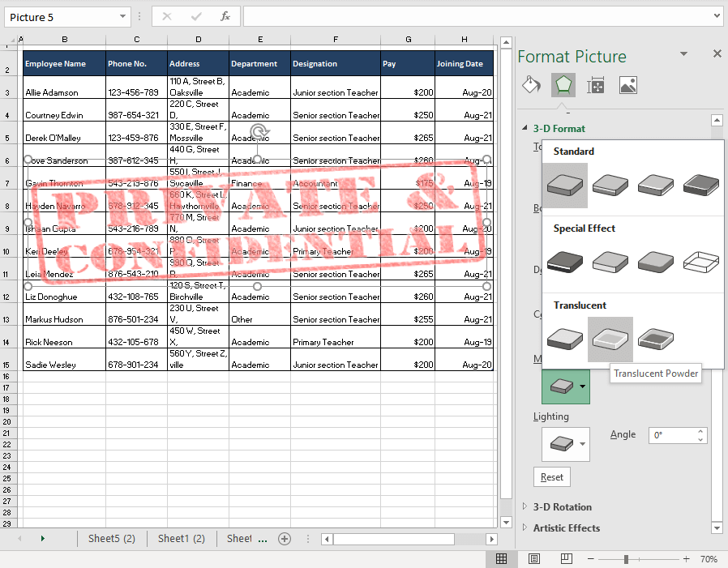Switch to the Sheet5 (2) tab
Viewport: 728px width, 568px height.
click(112, 538)
